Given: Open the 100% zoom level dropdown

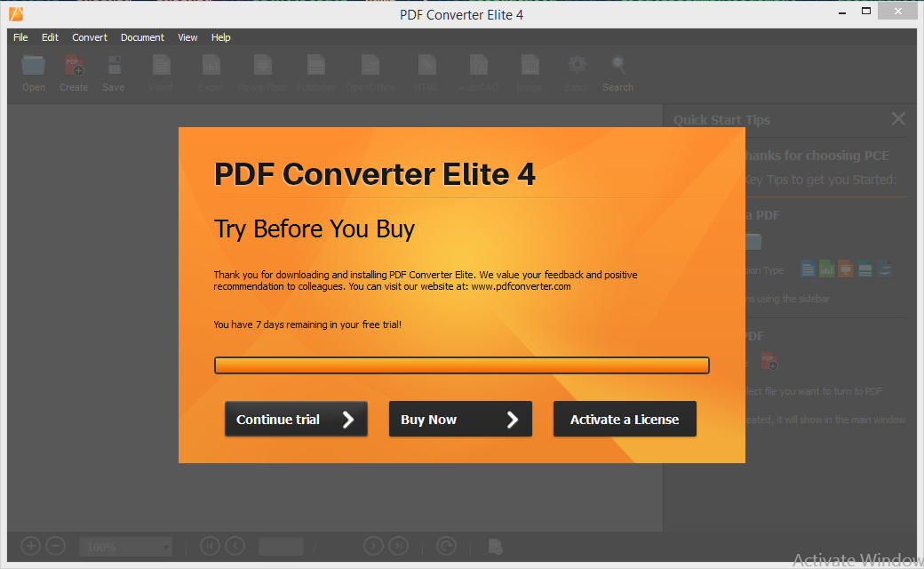Looking at the screenshot, I should pyautogui.click(x=125, y=547).
